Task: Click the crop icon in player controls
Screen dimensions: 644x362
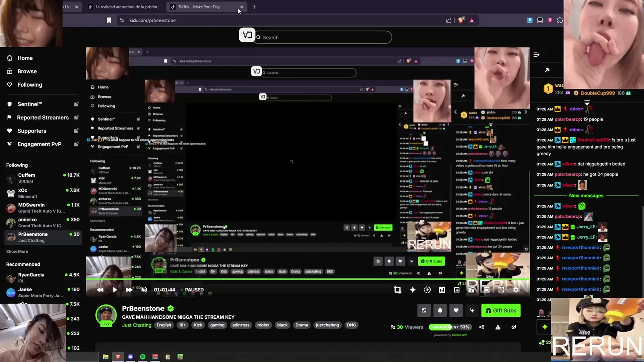Action: click(397, 290)
